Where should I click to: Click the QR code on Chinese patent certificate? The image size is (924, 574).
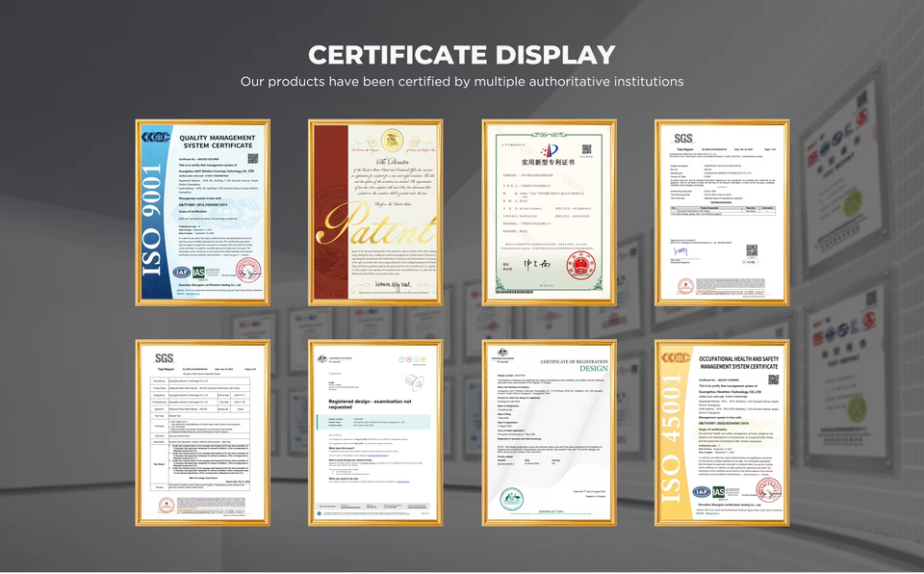(586, 149)
